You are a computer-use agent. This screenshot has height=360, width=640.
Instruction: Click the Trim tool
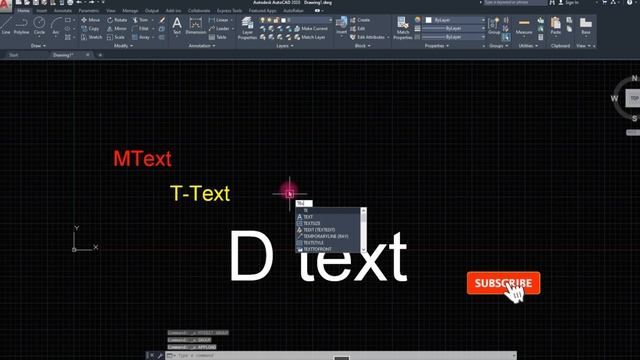tap(140, 20)
